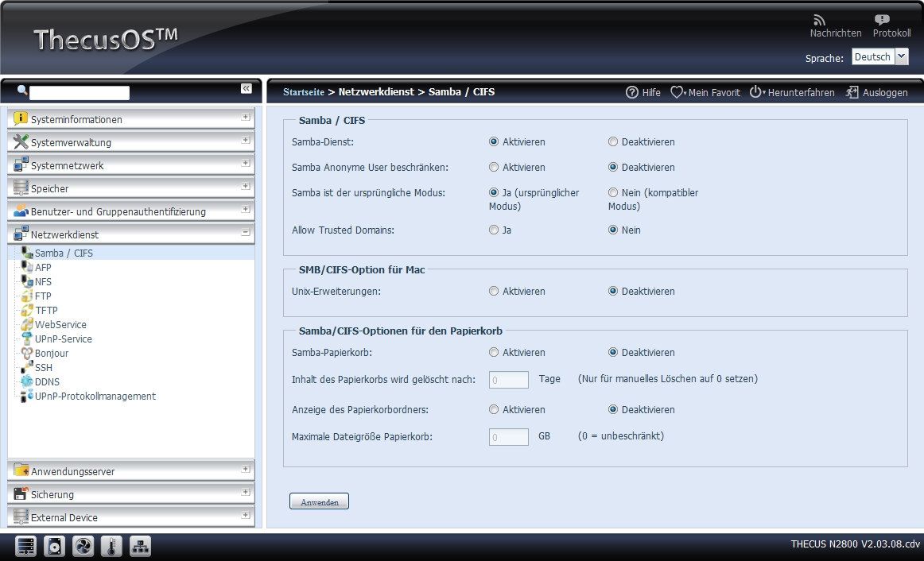
Task: Click the hard disk status icon
Action: click(54, 547)
